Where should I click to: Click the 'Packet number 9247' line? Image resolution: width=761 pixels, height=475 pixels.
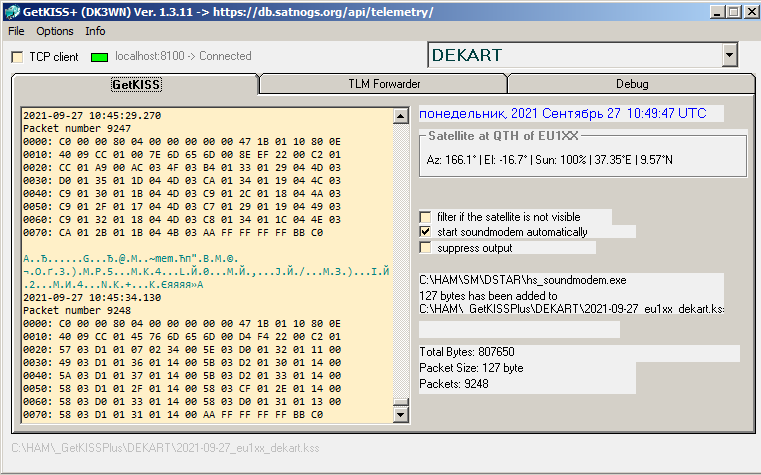tap(77, 129)
